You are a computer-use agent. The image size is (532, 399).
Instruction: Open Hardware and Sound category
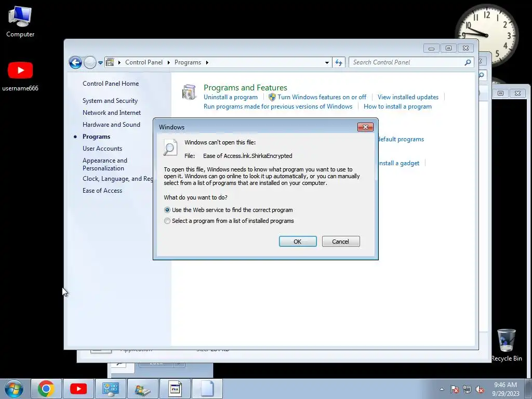point(111,125)
